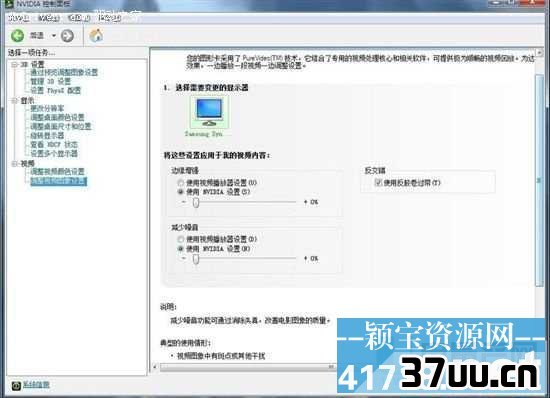Open the back-history dropdown arrow in toolbar
Image resolution: width=550 pixels, height=398 pixels.
pyautogui.click(x=54, y=35)
